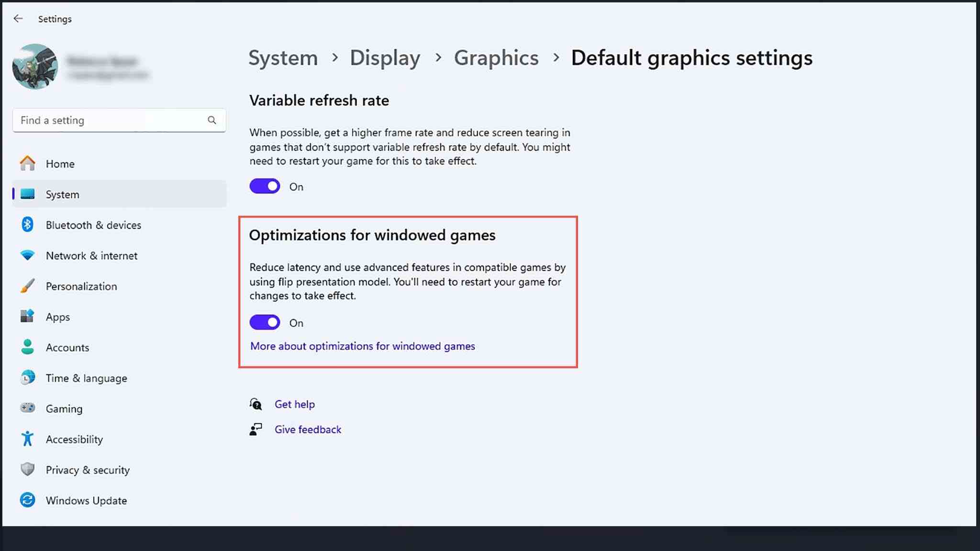Expand Apps settings section
Viewport: 980px width, 551px height.
point(57,316)
